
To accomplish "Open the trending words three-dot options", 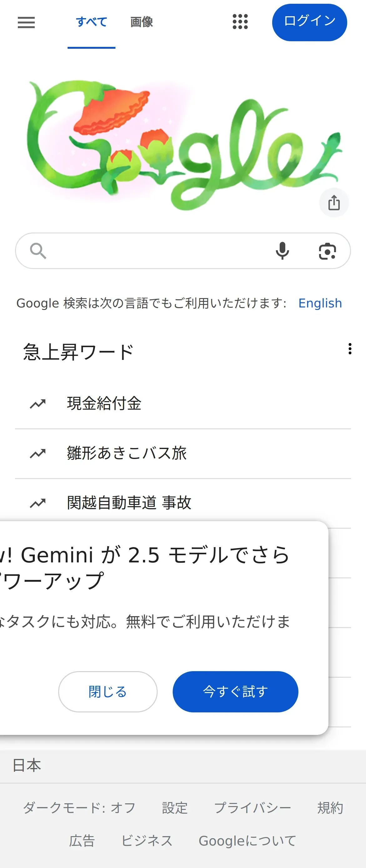I will pos(350,349).
